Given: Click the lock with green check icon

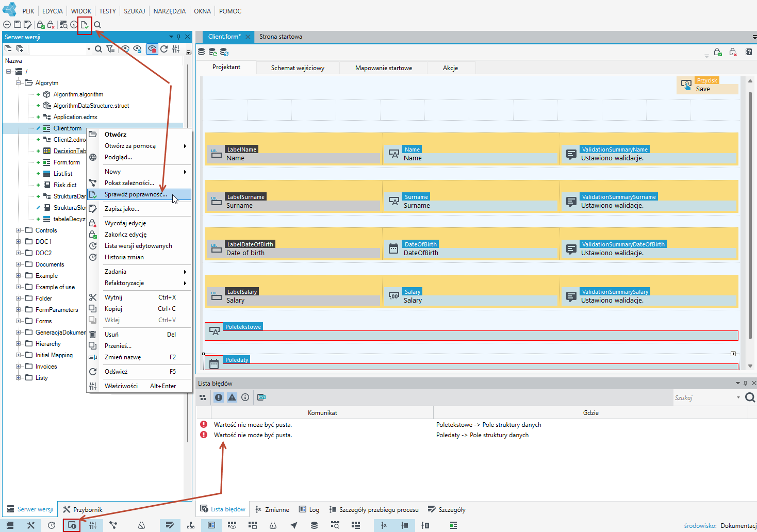Looking at the screenshot, I should tap(40, 25).
